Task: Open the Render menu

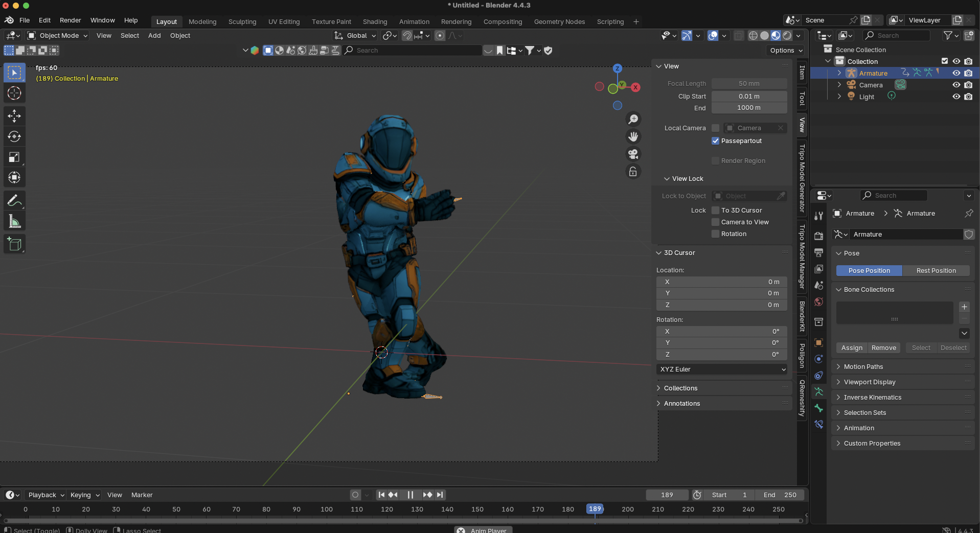Action: tap(70, 20)
